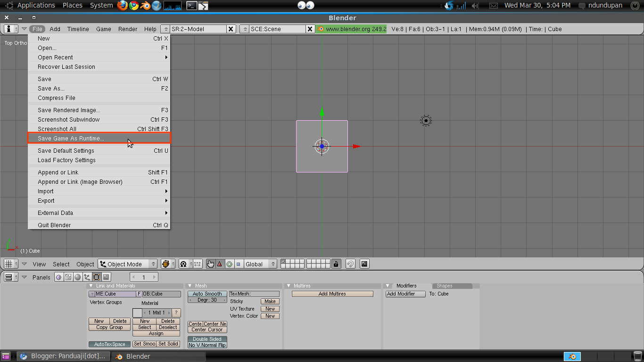Screen dimensions: 644x362
Task: Choose Save Game As Runtime menu entry
Action: [99, 138]
